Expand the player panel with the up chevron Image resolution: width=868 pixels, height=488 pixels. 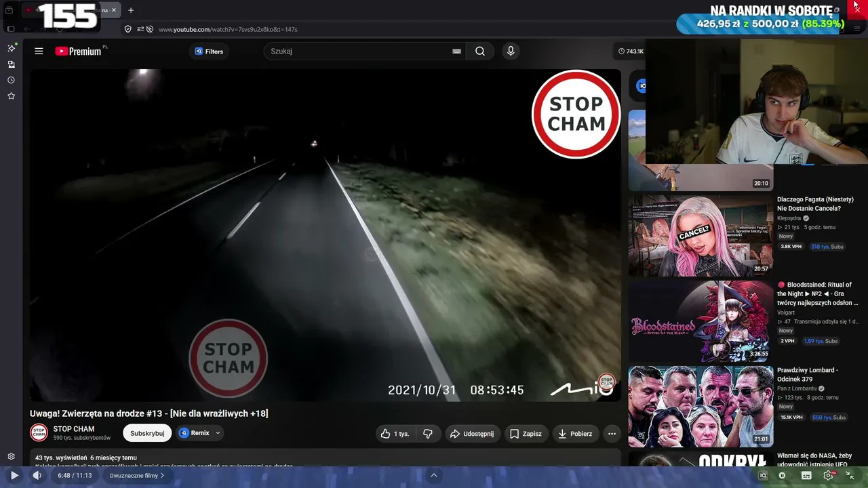[433, 476]
